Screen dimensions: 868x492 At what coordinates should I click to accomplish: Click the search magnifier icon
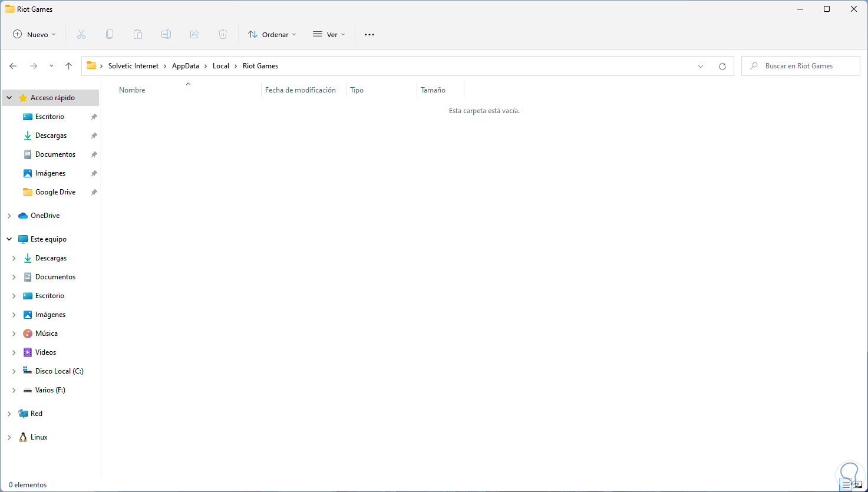[x=754, y=66]
